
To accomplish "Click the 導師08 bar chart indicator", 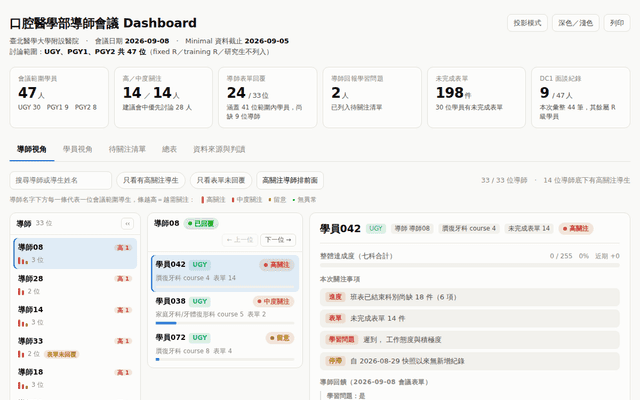I will coord(23,260).
